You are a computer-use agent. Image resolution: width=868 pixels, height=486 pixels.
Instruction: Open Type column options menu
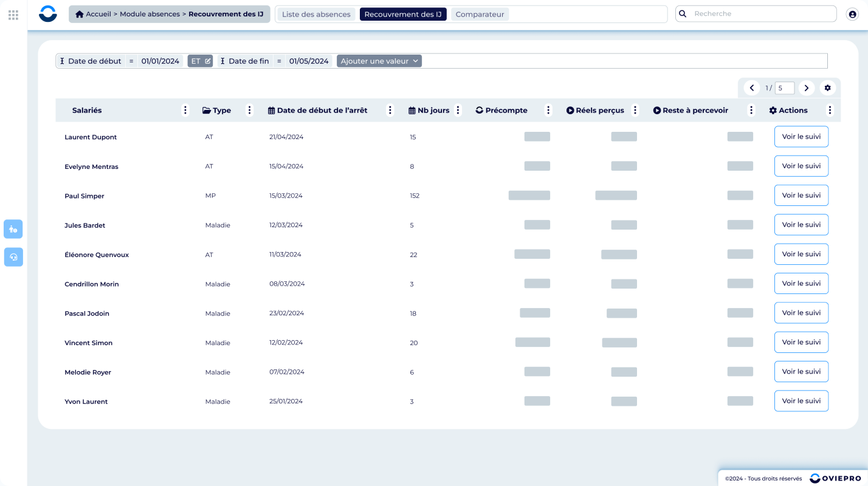tap(249, 110)
